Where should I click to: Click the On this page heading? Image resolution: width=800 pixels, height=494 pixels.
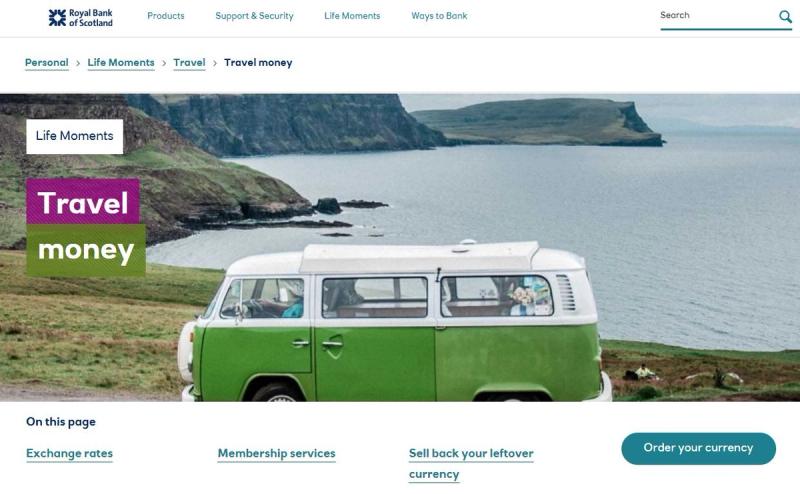pos(61,422)
